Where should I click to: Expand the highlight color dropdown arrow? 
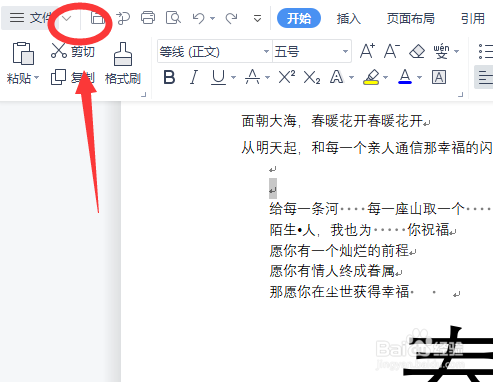pos(386,78)
